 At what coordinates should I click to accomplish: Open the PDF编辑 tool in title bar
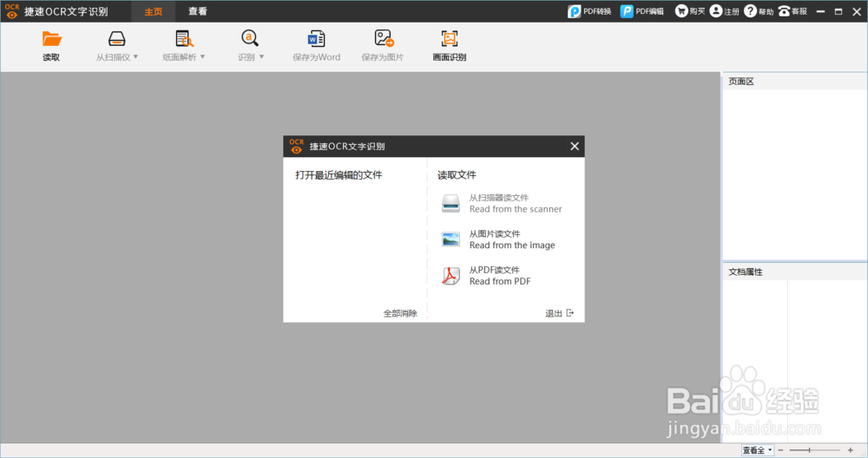coord(642,11)
